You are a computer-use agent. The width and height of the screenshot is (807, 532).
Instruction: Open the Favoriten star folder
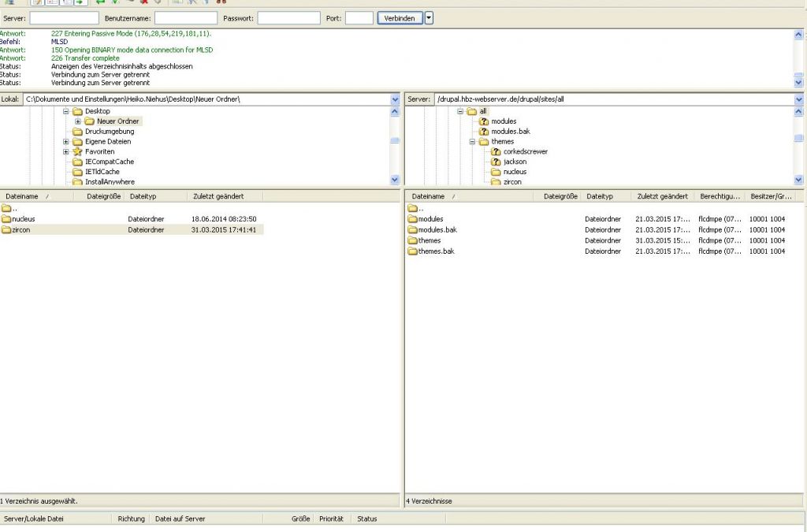99,151
